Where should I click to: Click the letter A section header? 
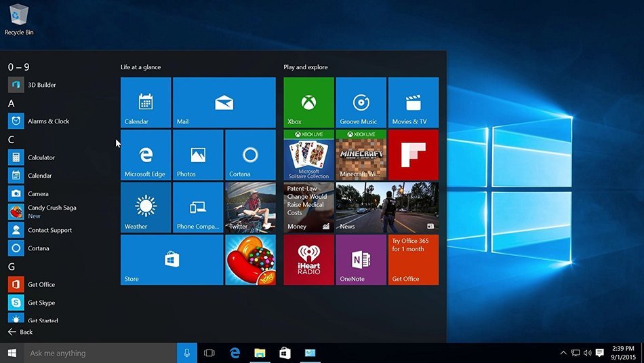pyautogui.click(x=11, y=104)
